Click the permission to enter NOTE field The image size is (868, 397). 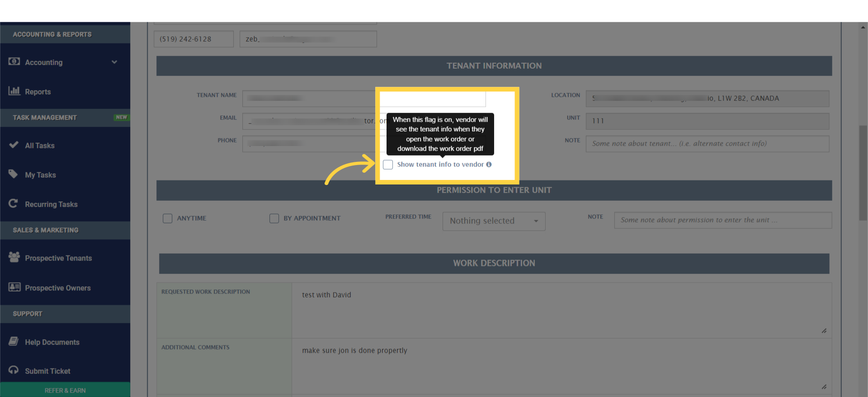723,220
